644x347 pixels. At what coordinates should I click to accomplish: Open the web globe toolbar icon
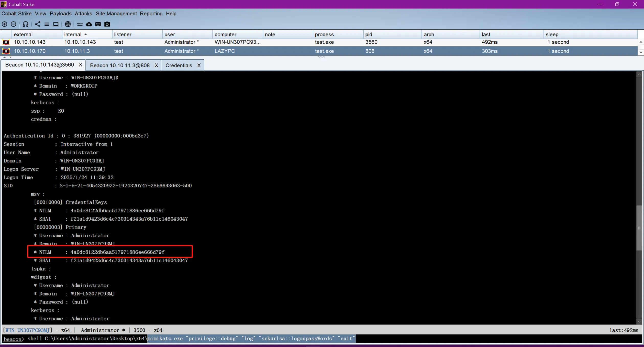[x=68, y=24]
